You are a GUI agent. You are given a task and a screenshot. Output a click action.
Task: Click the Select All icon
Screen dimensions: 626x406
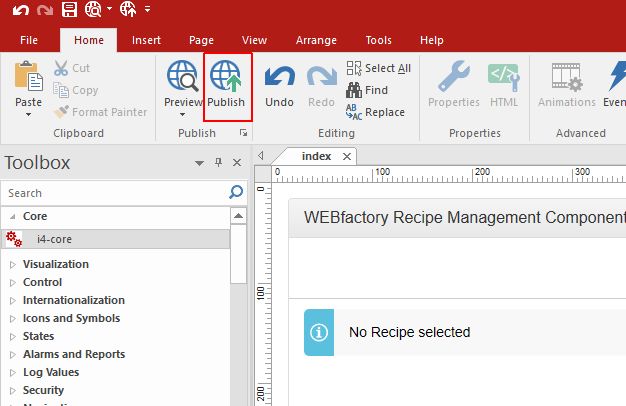(354, 68)
